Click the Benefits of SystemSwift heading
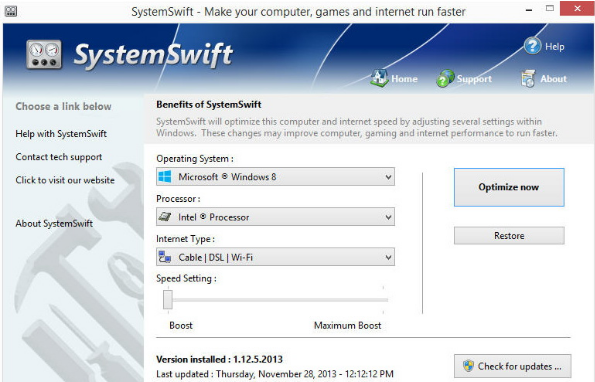 [209, 104]
